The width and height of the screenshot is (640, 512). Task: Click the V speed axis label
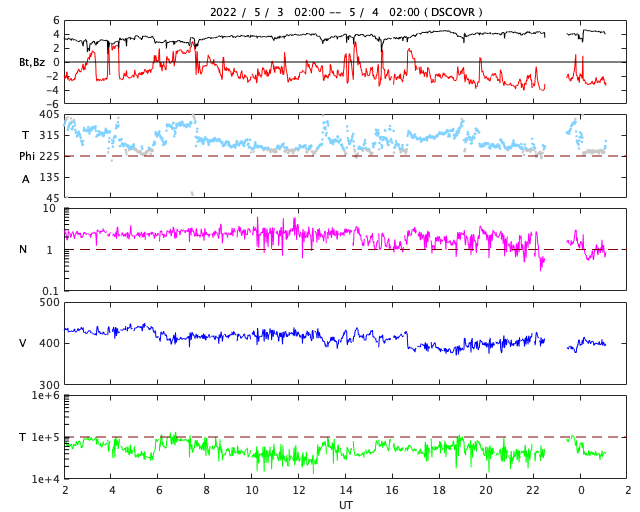click(23, 343)
